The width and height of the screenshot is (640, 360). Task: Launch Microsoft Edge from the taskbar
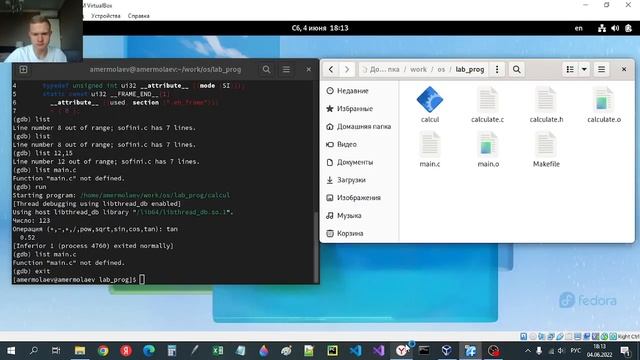(149, 351)
